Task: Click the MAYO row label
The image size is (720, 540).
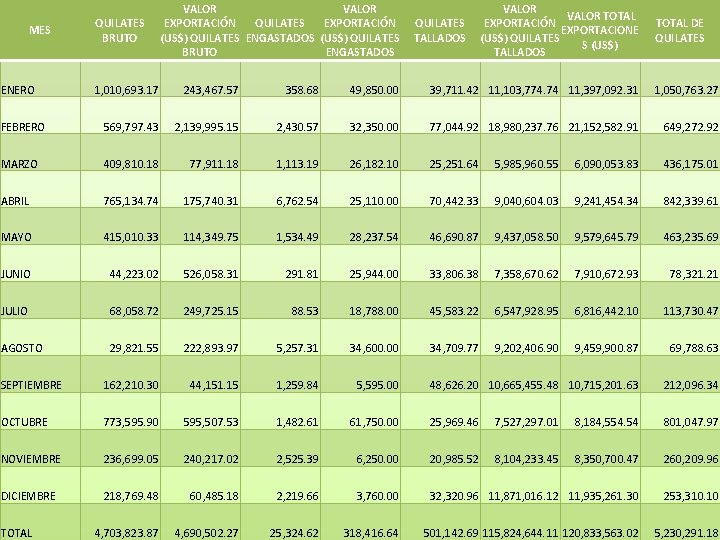Action: (x=17, y=237)
